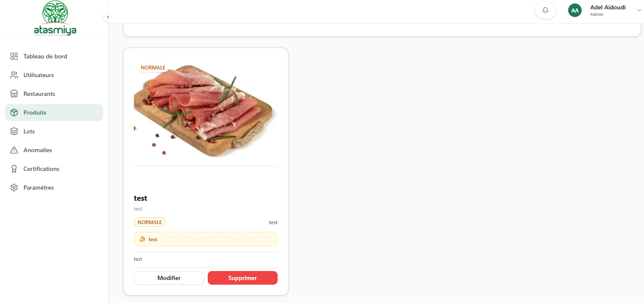Click the sliced ham product image
Image resolution: width=644 pixels, height=303 pixels.
pyautogui.click(x=206, y=111)
